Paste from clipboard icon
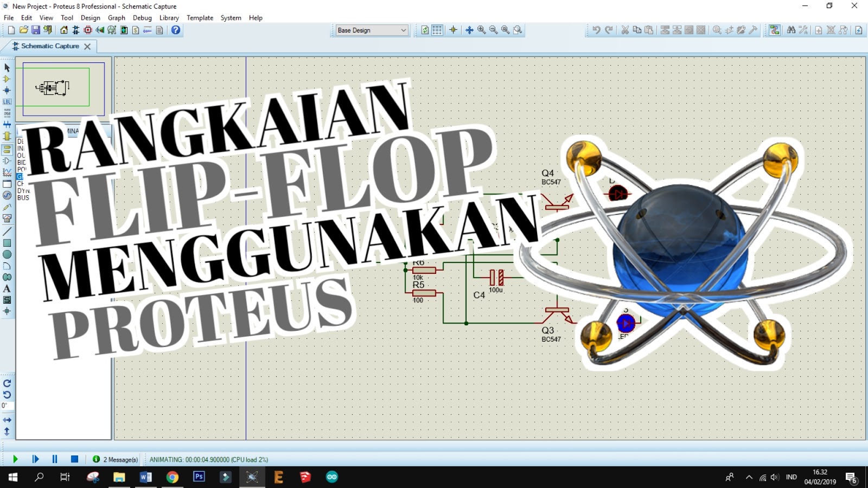The width and height of the screenshot is (868, 488). pyautogui.click(x=649, y=30)
